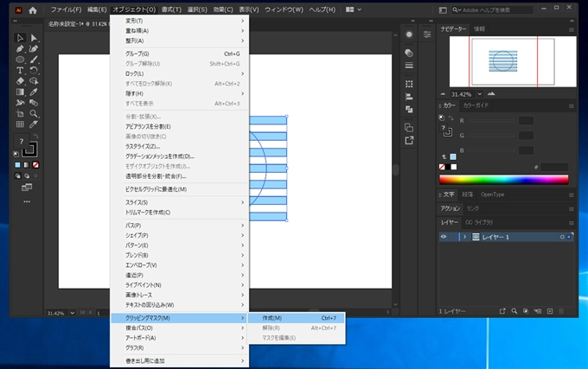Toggle visibility eye of レイヤー 1
The height and width of the screenshot is (369, 588).
click(x=444, y=236)
